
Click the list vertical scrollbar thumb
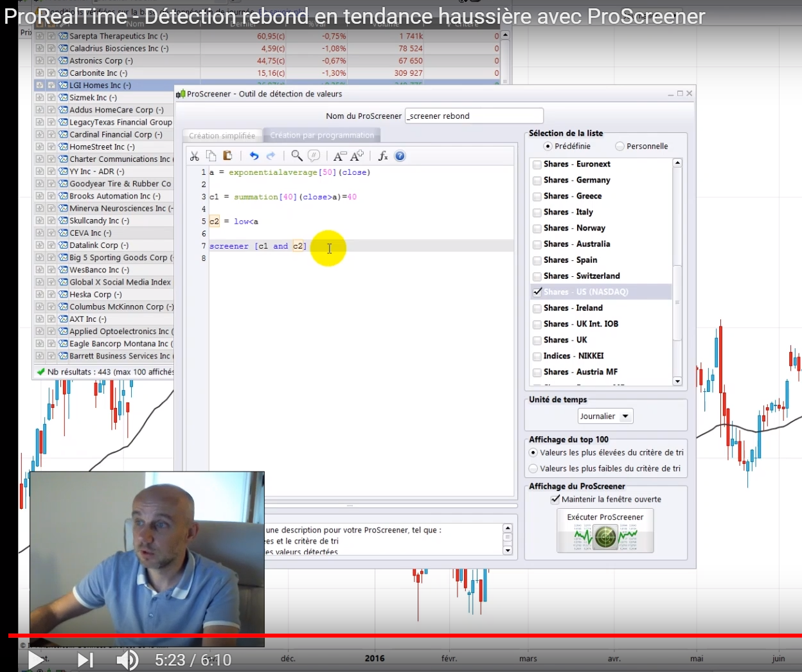click(677, 303)
